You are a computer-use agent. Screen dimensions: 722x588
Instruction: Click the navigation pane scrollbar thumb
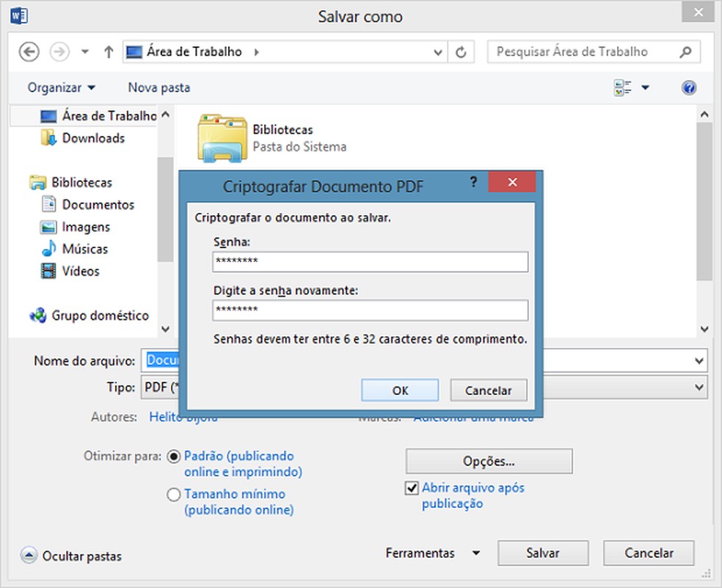[x=164, y=209]
